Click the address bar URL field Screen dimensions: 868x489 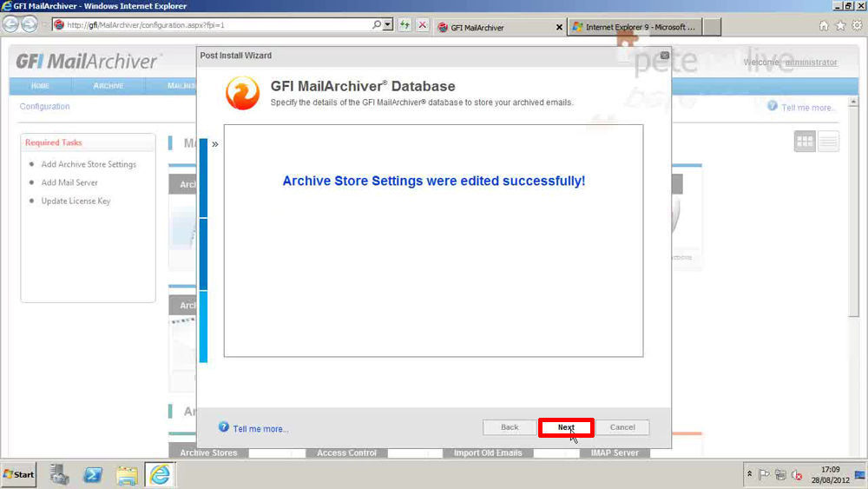216,25
